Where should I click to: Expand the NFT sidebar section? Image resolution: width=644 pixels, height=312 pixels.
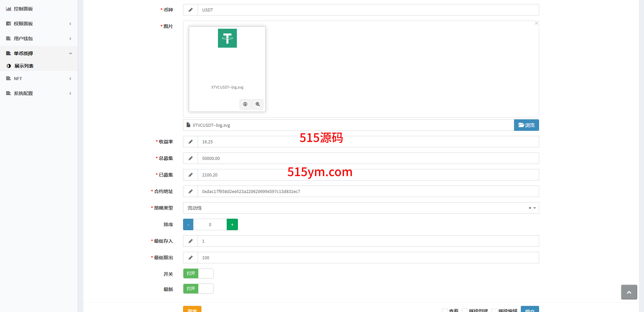pyautogui.click(x=39, y=78)
